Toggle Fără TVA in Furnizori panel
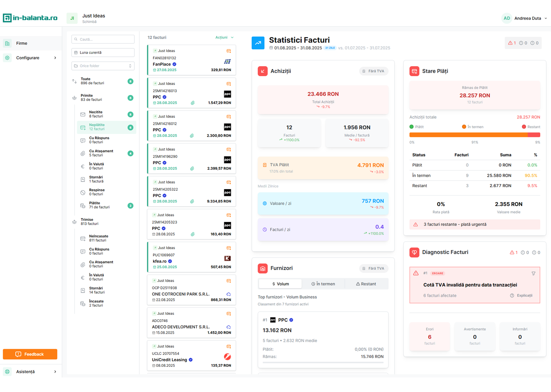The image size is (551, 392). (x=373, y=268)
